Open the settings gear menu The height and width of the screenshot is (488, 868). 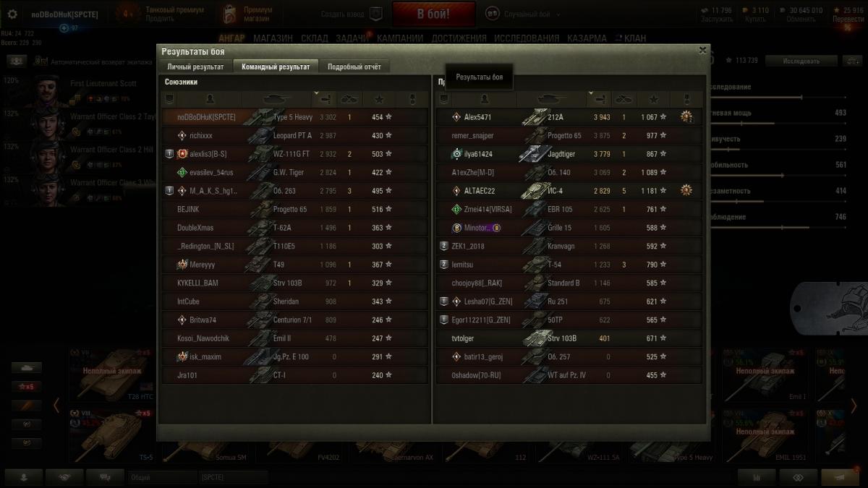[12, 14]
